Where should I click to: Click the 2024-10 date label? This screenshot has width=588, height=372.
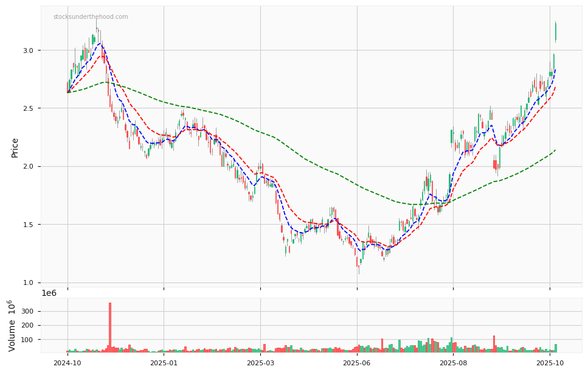[67, 362]
